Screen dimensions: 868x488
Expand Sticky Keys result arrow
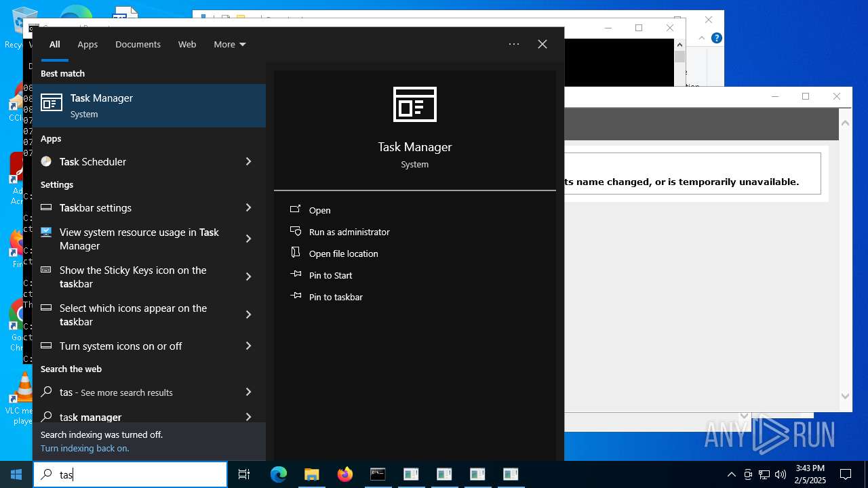(x=248, y=277)
